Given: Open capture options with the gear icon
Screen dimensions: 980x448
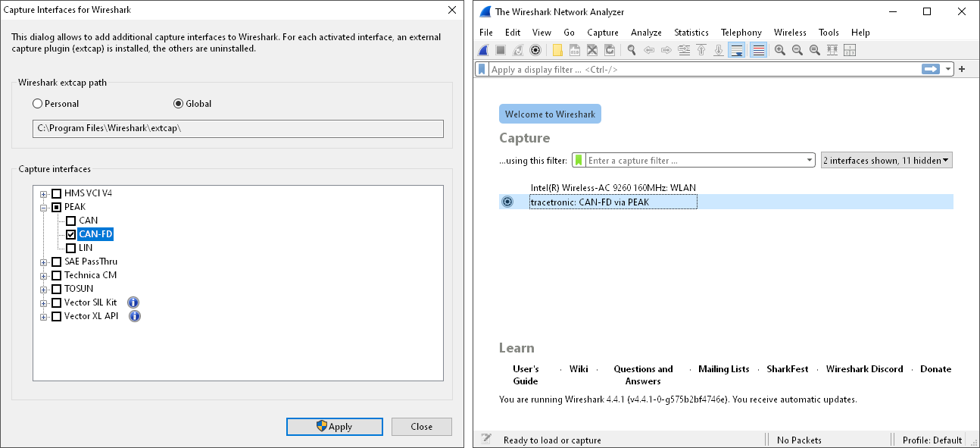Looking at the screenshot, I should [x=535, y=50].
